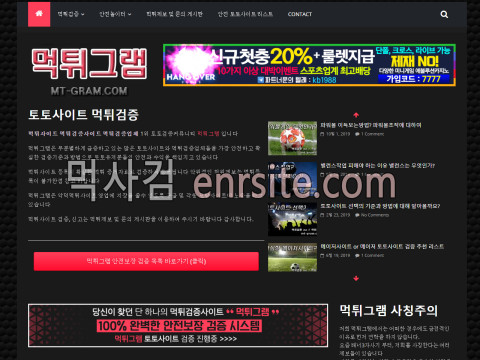
Task: Expand the 안전놀이터 menu chevron
Action: (x=130, y=14)
